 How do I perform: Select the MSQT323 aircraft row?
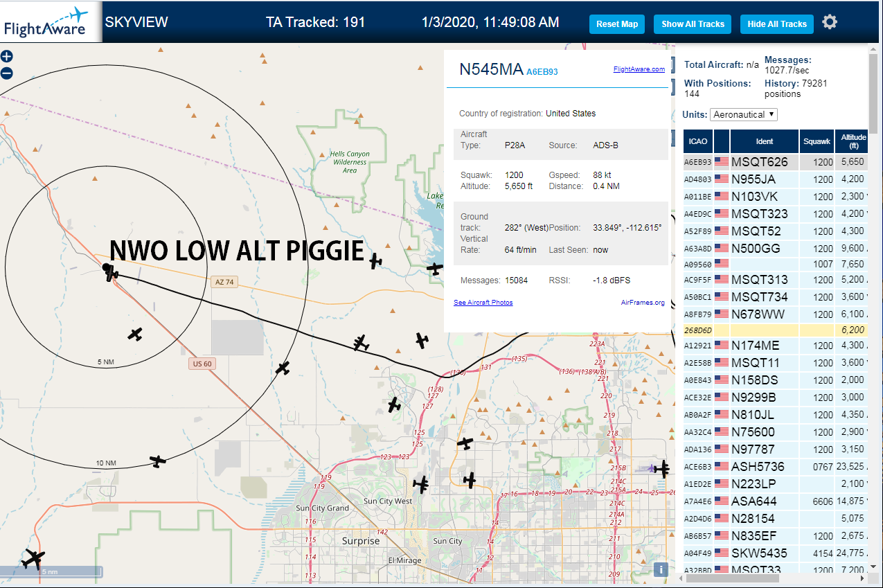(776, 214)
